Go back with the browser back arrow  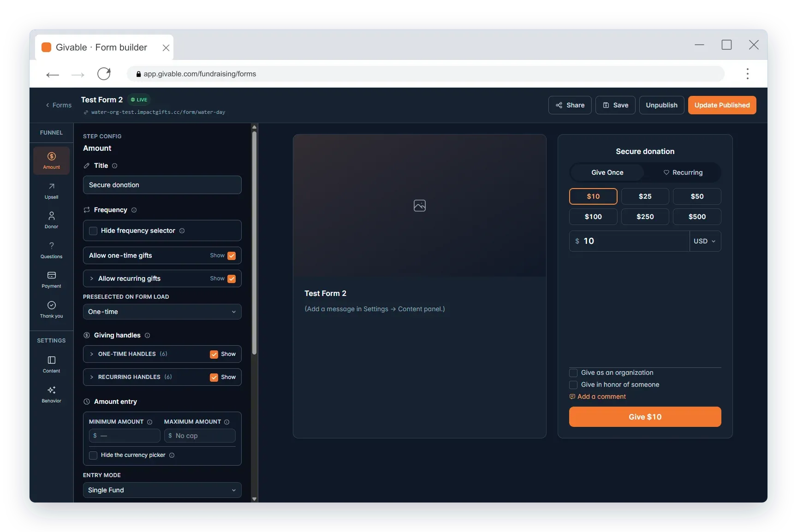pyautogui.click(x=53, y=74)
